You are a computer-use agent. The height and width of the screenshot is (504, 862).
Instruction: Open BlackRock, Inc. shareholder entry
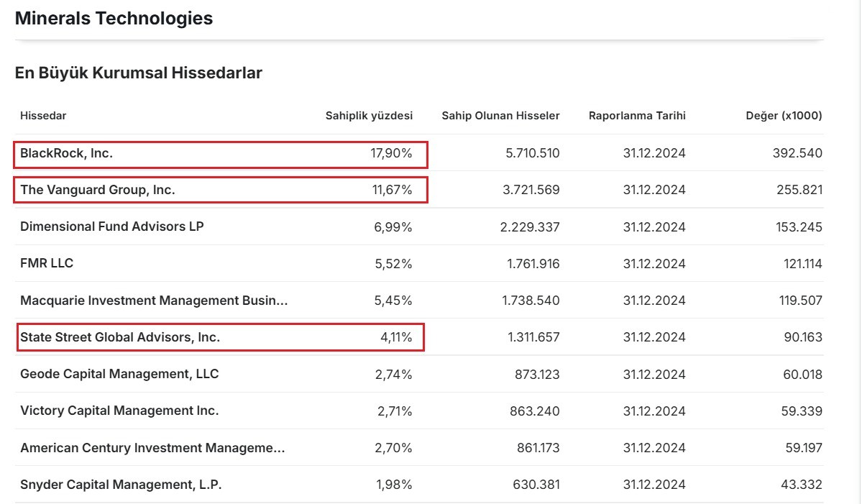click(x=66, y=153)
